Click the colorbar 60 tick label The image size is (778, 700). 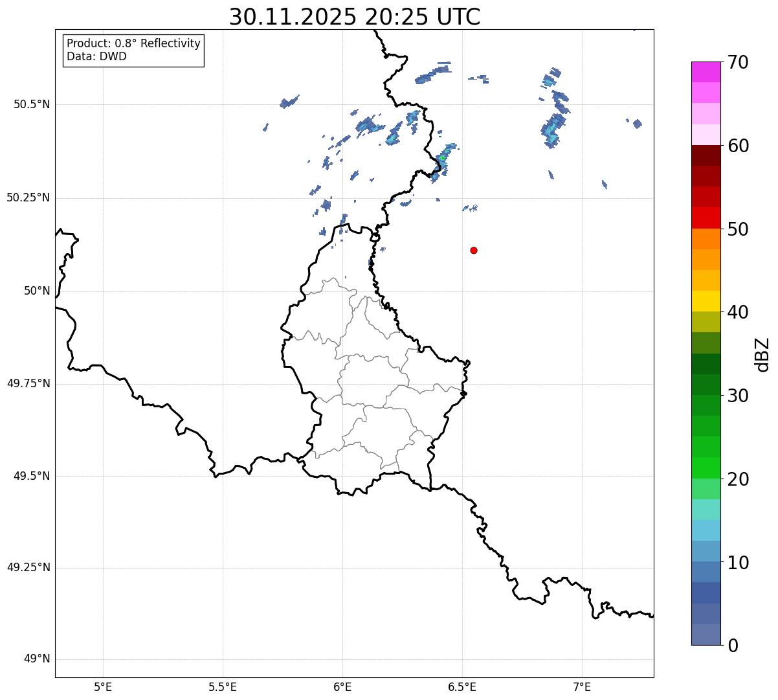click(738, 146)
